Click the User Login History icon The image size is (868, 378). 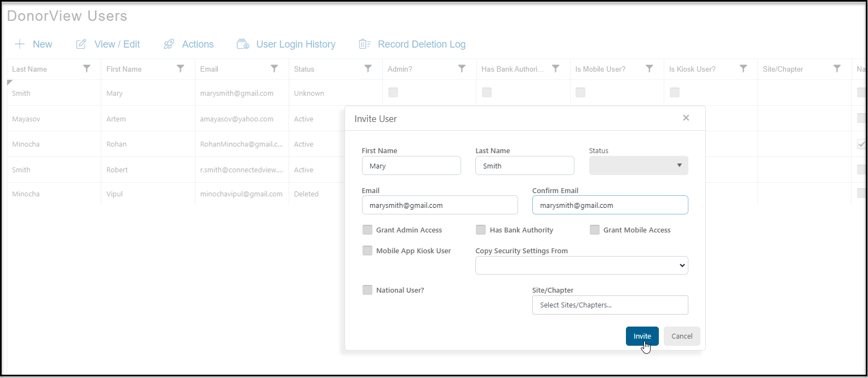[x=243, y=44]
